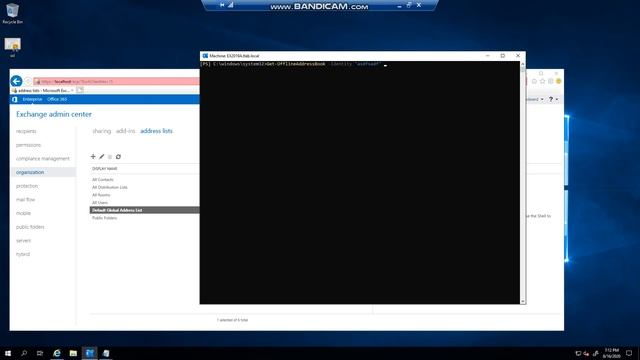Click the greyed-out delete icon in toolbar

pos(110,157)
